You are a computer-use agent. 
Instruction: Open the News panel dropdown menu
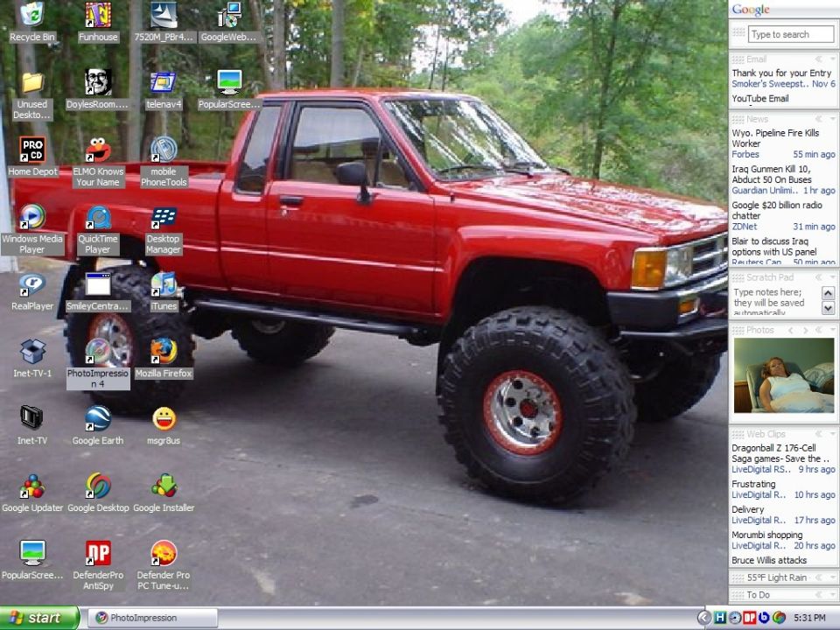(832, 119)
